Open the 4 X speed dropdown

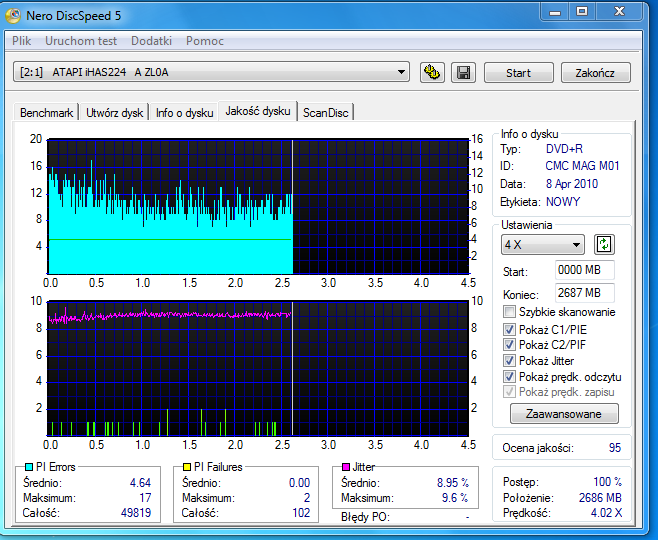542,245
